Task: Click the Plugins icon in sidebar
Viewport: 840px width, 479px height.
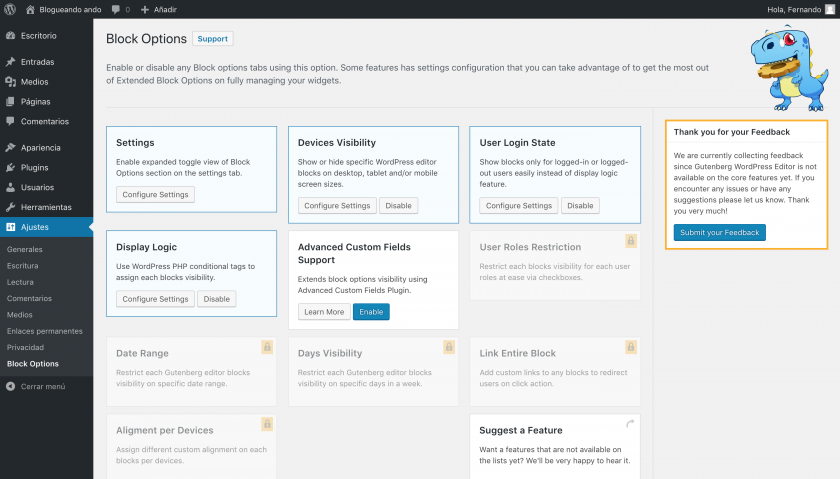Action: coord(10,167)
